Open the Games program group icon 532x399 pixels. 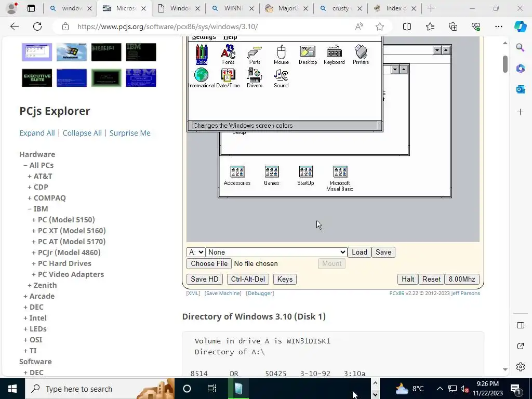(271, 176)
